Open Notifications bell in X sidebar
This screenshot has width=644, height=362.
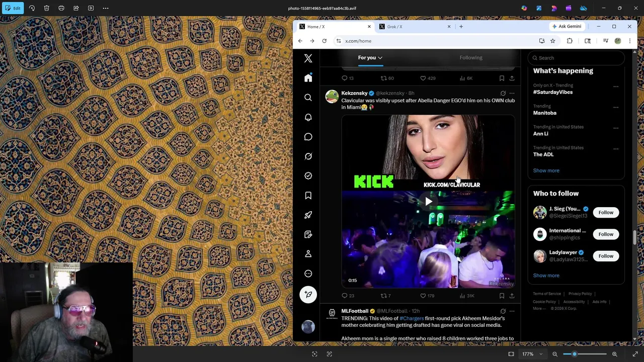[308, 117]
